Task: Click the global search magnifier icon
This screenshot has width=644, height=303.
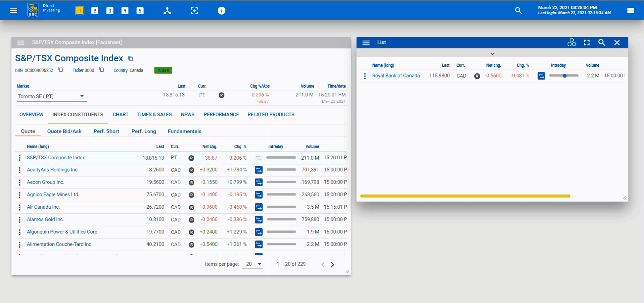Action: point(518,11)
